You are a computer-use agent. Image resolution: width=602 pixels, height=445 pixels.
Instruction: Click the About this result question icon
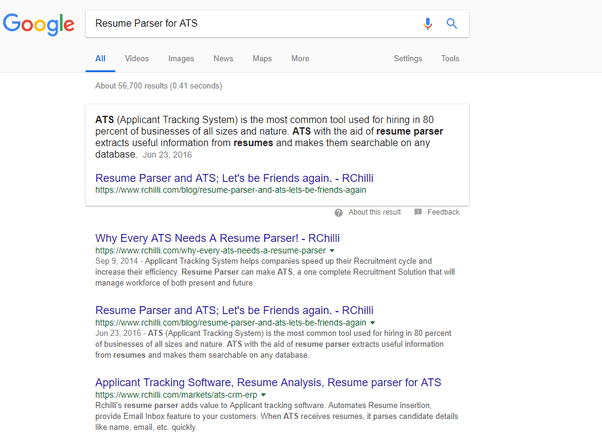[x=338, y=213]
